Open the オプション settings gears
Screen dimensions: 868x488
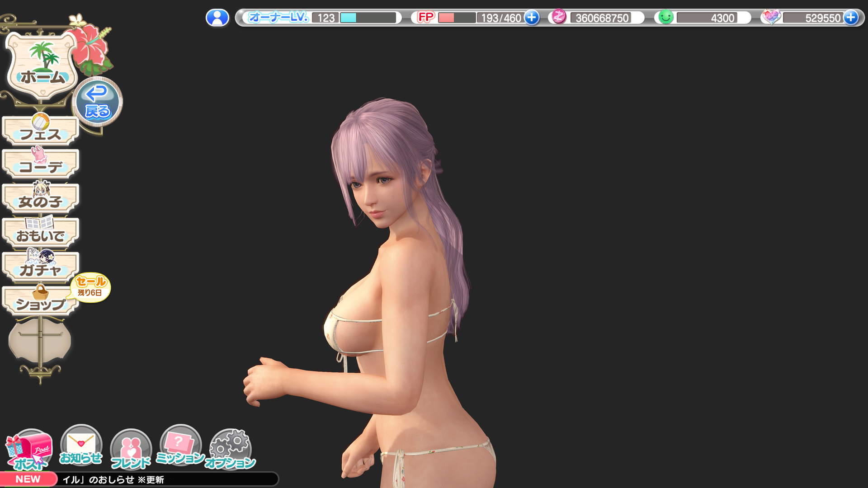pyautogui.click(x=230, y=450)
